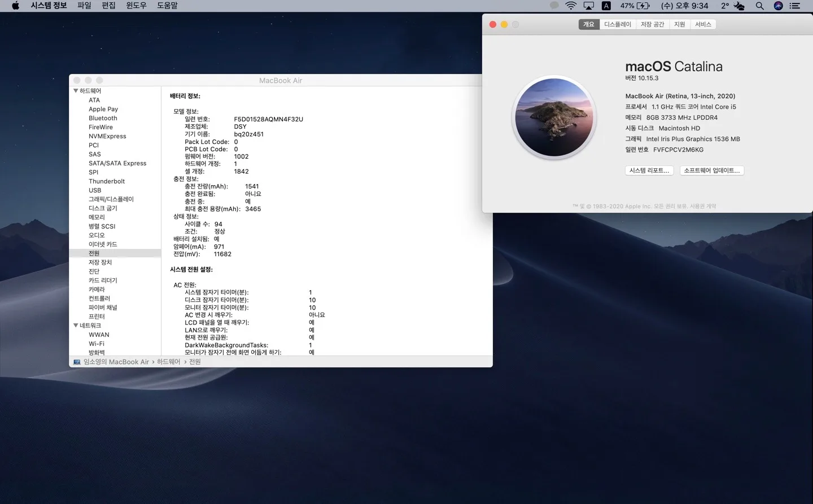Select WWAN under 네트워크

(x=99, y=335)
